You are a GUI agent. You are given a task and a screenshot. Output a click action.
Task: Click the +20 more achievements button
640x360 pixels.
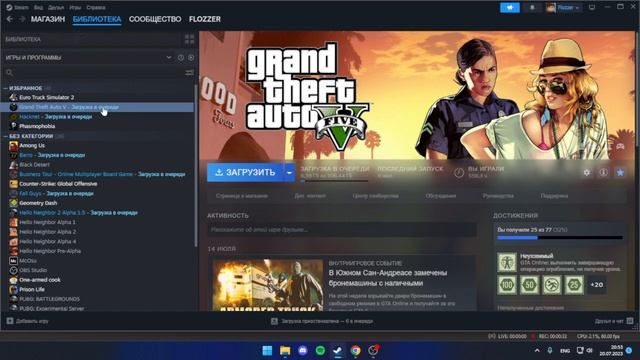tap(596, 285)
